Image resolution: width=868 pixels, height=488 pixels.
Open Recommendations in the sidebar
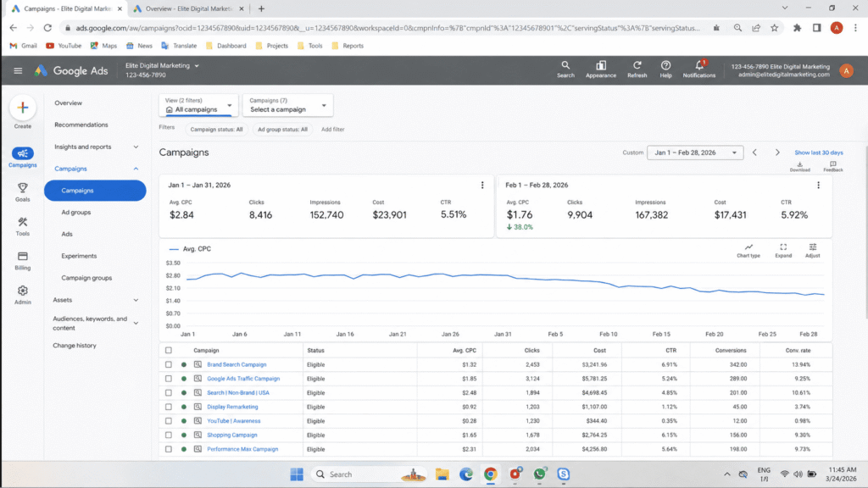pos(81,125)
